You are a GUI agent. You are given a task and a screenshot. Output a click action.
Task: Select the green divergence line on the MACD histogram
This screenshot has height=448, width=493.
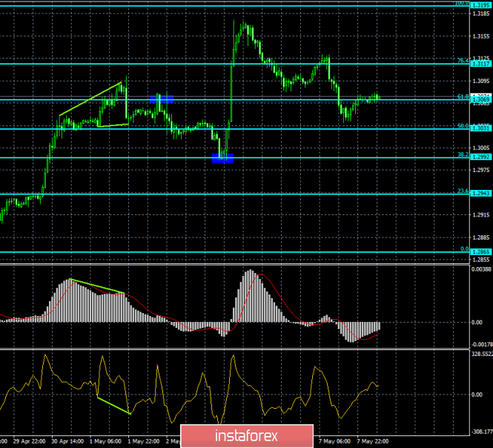tap(96, 286)
